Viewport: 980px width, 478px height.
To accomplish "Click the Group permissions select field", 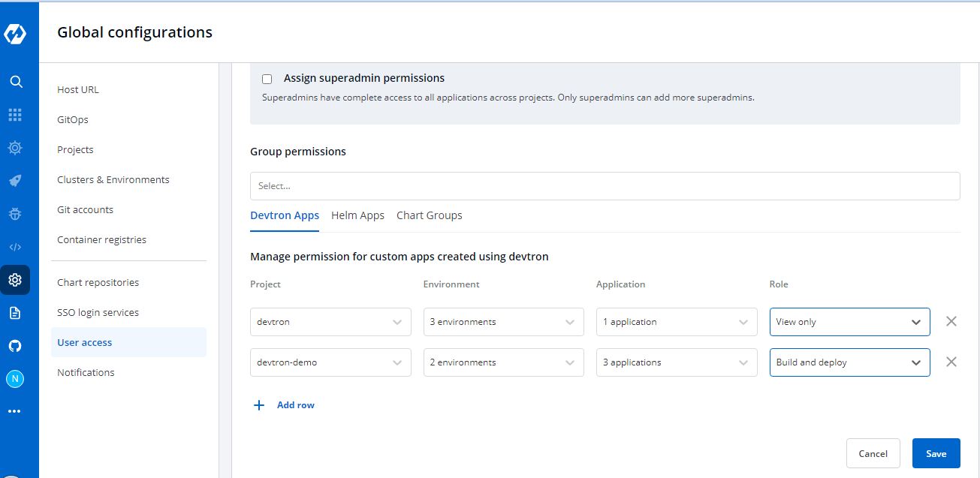I will click(x=605, y=186).
